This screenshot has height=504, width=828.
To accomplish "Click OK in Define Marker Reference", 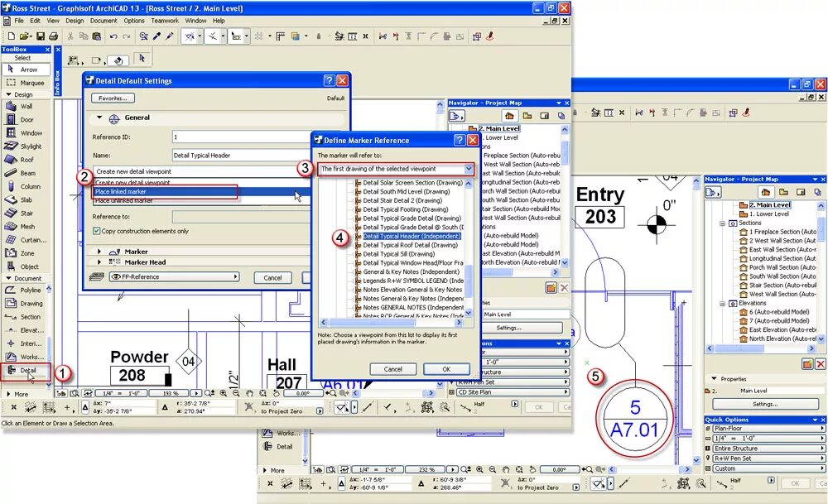I will [446, 369].
